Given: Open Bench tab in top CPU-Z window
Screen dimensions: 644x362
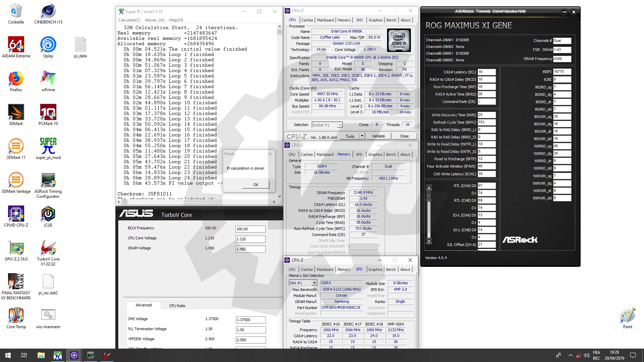Looking at the screenshot, I should 391,20.
